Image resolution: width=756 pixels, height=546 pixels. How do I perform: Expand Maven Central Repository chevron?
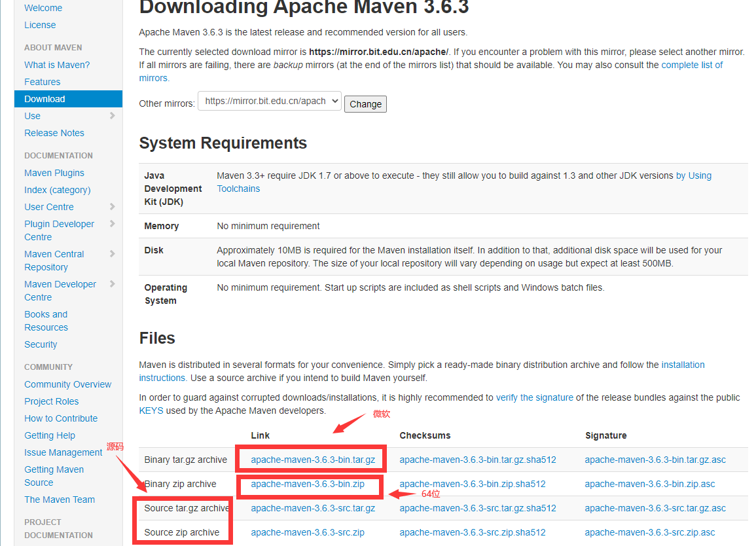tap(113, 254)
